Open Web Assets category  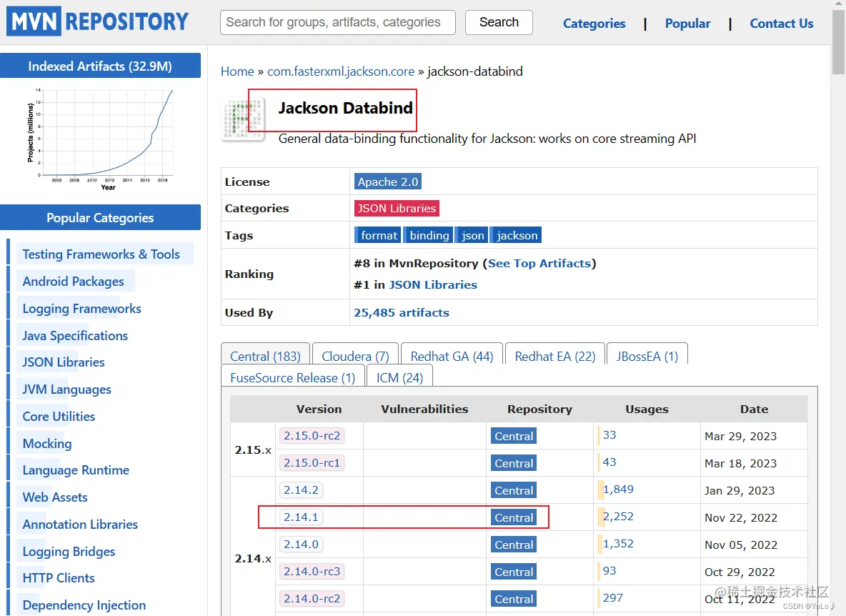[x=54, y=497]
